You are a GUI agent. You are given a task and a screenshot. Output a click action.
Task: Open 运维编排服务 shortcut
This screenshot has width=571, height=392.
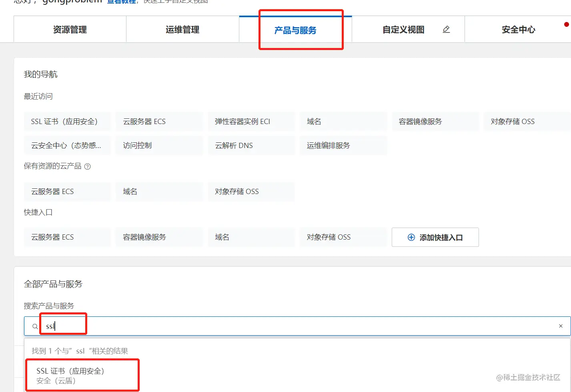[343, 146]
